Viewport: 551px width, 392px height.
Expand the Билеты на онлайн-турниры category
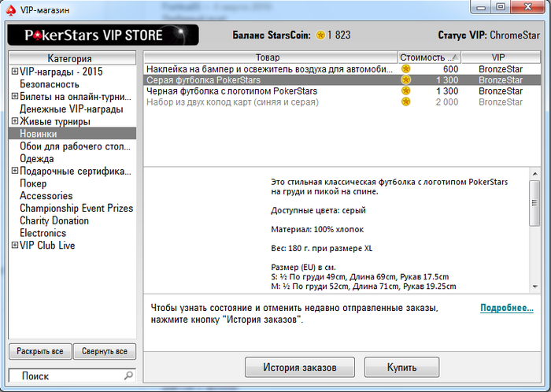click(15, 96)
